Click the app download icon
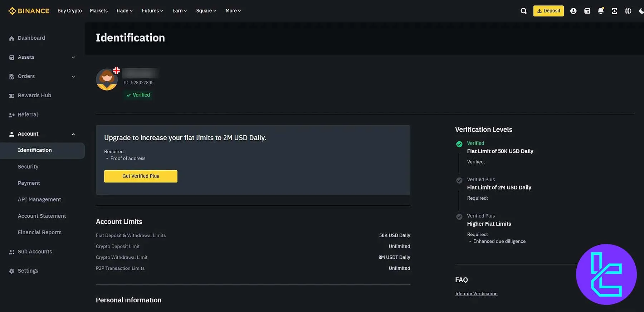 614,11
